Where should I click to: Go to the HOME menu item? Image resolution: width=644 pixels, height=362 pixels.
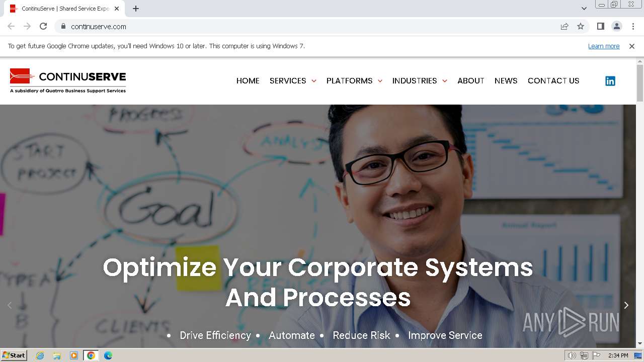(x=248, y=80)
